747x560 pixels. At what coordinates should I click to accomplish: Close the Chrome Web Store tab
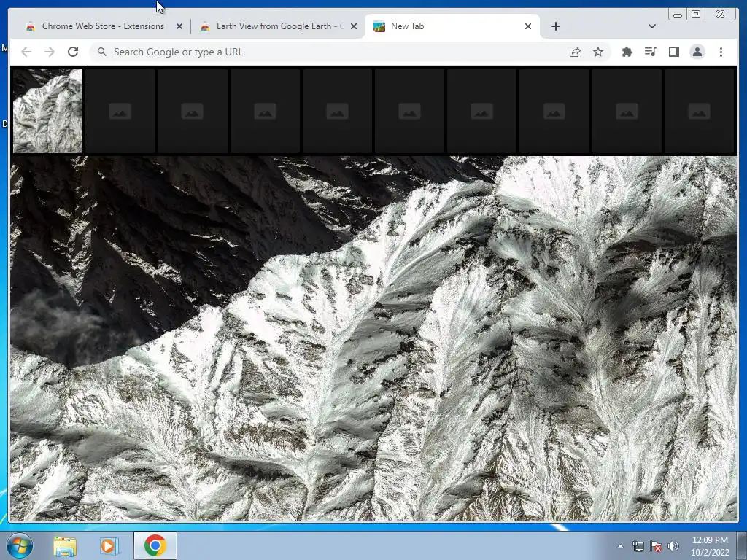(179, 27)
